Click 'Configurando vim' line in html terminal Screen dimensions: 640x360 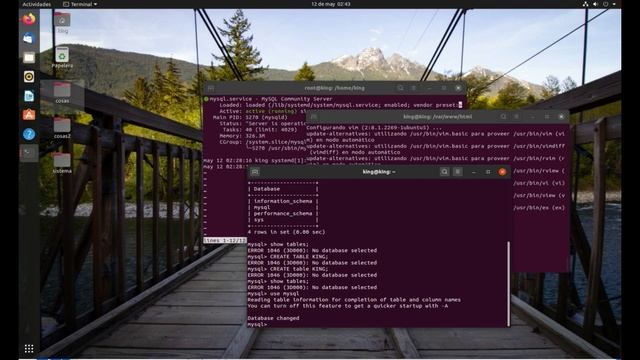point(374,128)
